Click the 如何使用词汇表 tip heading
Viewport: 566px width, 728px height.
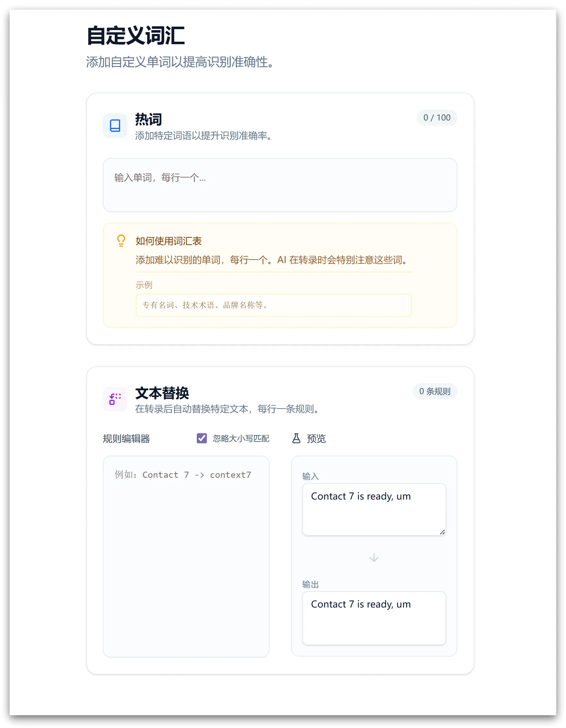tap(169, 241)
